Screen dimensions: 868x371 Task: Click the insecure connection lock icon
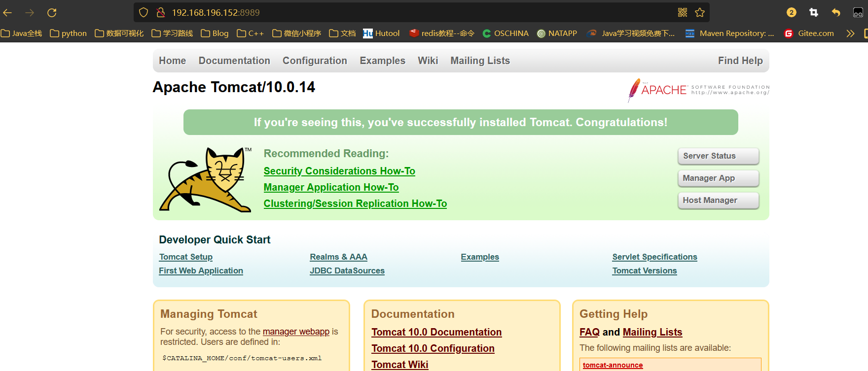160,12
